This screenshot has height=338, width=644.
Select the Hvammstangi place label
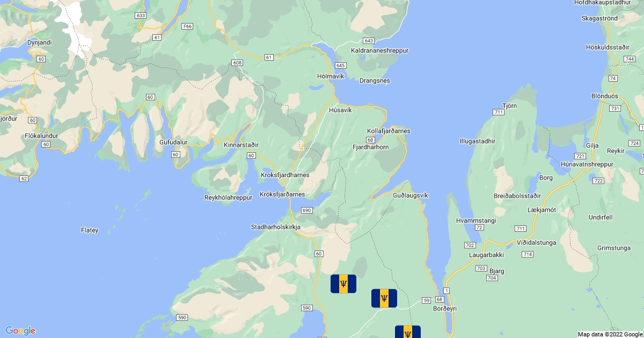point(475,221)
